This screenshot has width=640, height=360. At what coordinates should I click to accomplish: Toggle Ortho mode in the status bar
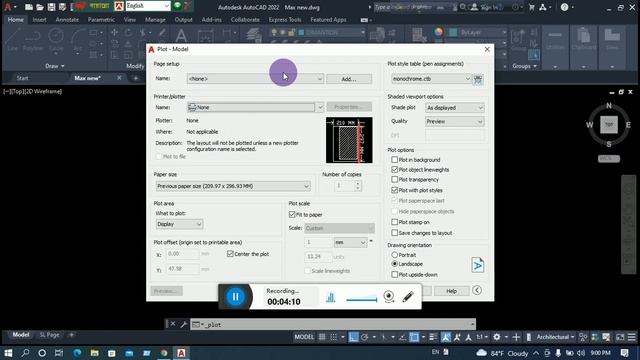[x=353, y=337]
